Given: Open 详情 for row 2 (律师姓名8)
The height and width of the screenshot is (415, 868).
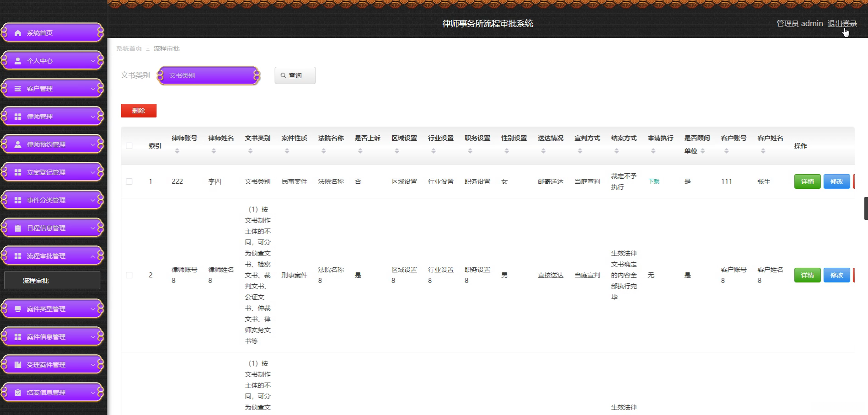Looking at the screenshot, I should coord(807,275).
